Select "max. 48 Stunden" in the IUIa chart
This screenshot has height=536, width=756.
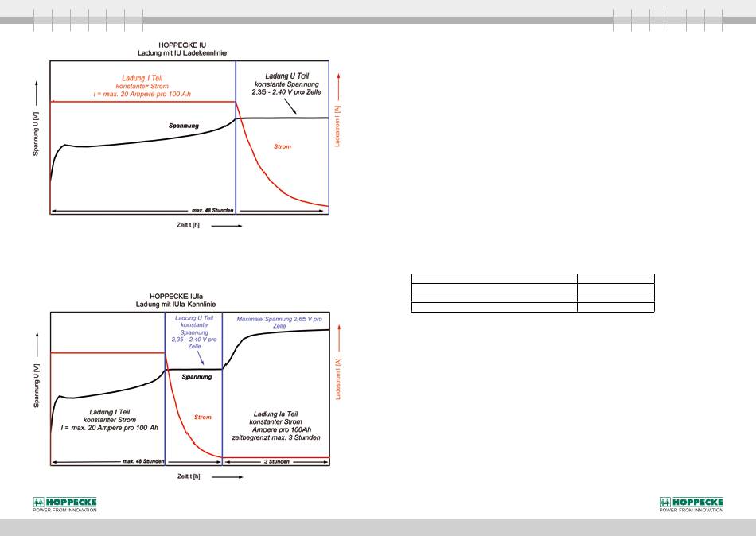[143, 461]
